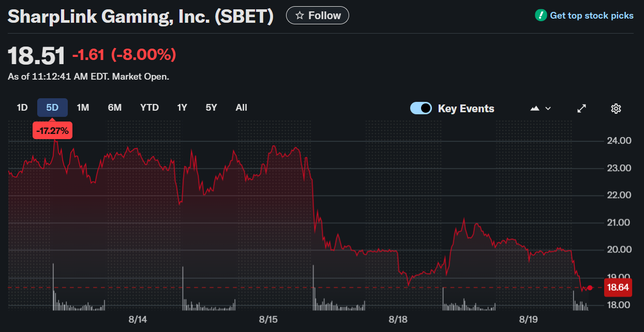The width and height of the screenshot is (644, 332).
Task: Click the SharpLink Gaming, Inc. (SBET) title
Action: pos(141,16)
